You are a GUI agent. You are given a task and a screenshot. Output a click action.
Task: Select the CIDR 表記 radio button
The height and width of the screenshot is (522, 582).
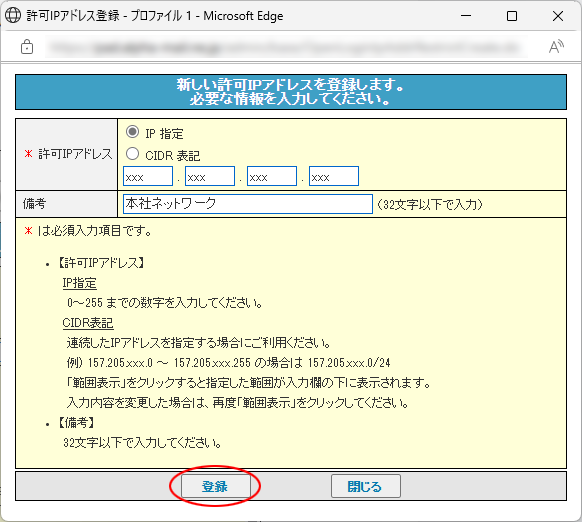coord(133,154)
